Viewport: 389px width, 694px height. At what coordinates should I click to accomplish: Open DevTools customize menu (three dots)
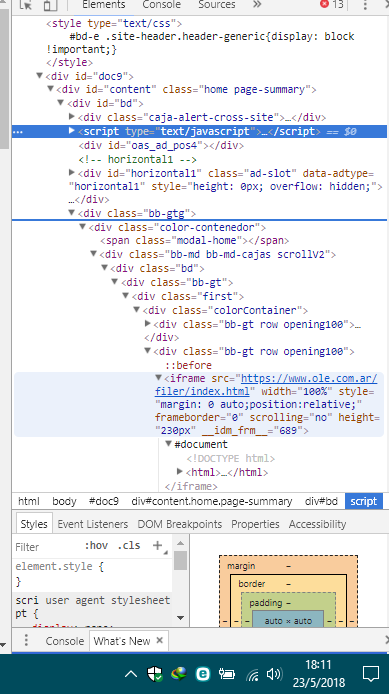(x=365, y=5)
